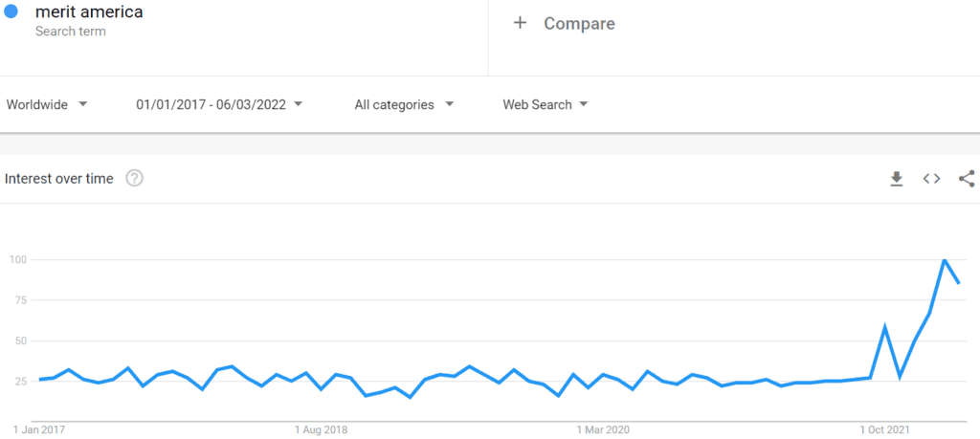This screenshot has width=980, height=439.
Task: Select the blue merit america dot
Action: click(x=11, y=11)
